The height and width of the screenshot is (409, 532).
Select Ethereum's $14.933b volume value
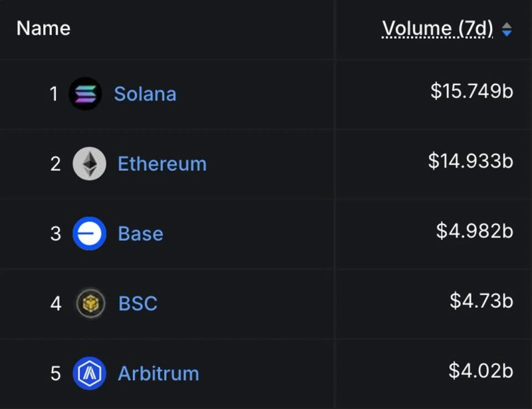(x=471, y=161)
